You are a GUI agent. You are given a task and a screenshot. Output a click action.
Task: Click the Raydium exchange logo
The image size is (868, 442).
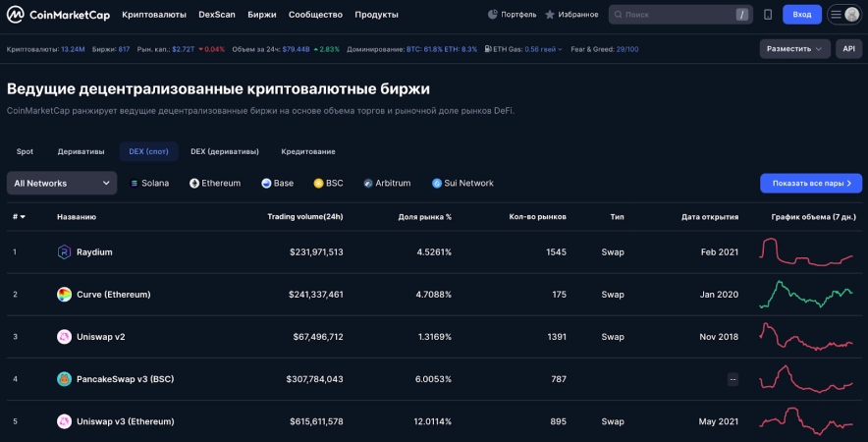(x=64, y=252)
